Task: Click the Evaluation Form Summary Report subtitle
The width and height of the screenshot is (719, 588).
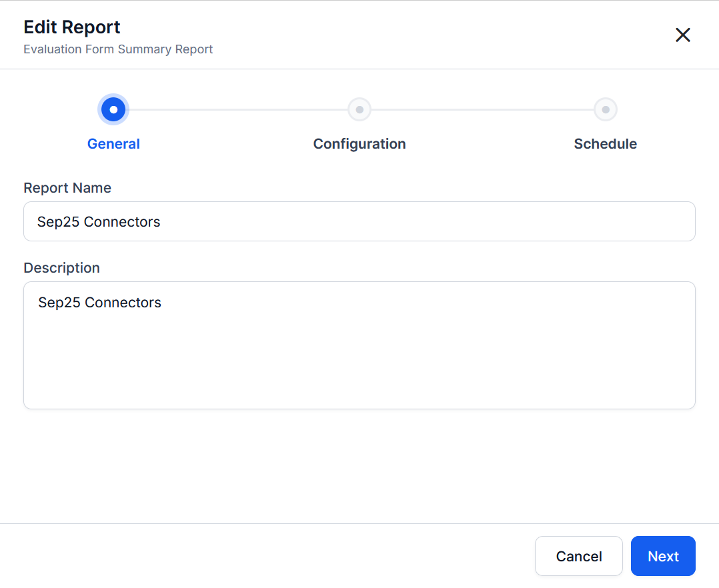Action: [118, 49]
